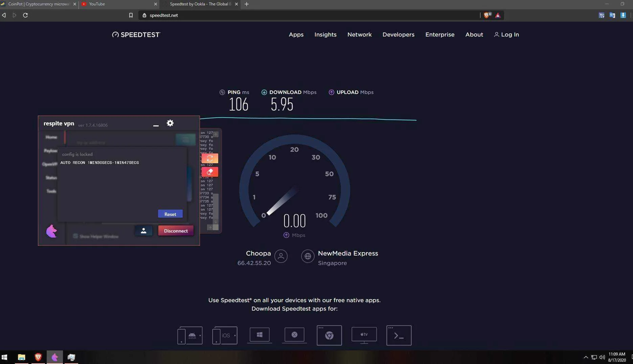Open respite vpn settings gear
The width and height of the screenshot is (633, 364).
click(170, 123)
